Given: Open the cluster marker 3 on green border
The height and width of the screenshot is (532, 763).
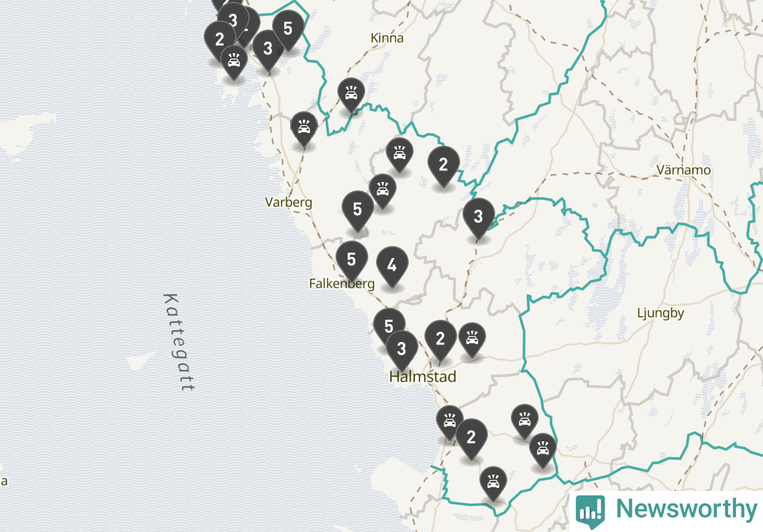Looking at the screenshot, I should click(x=478, y=217).
